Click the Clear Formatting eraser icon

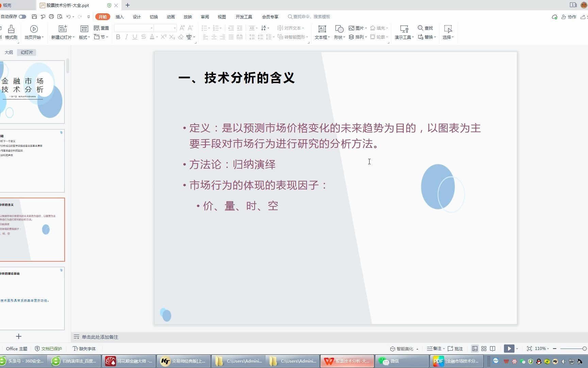(181, 37)
